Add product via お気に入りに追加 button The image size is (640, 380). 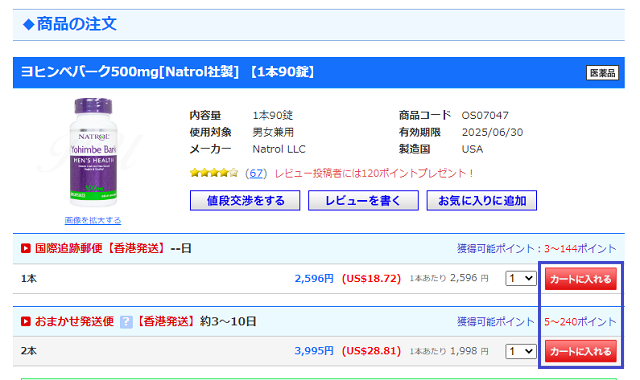[x=482, y=200]
